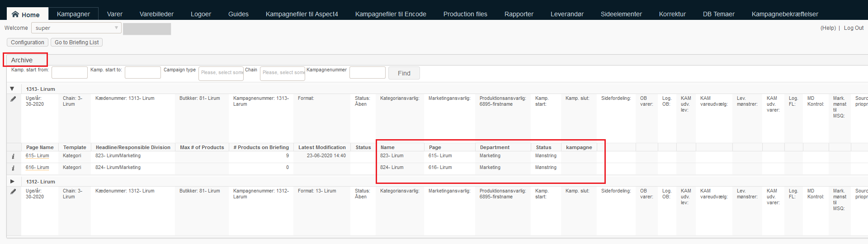Click the Log Out link
The width and height of the screenshot is (868, 244).
click(854, 28)
